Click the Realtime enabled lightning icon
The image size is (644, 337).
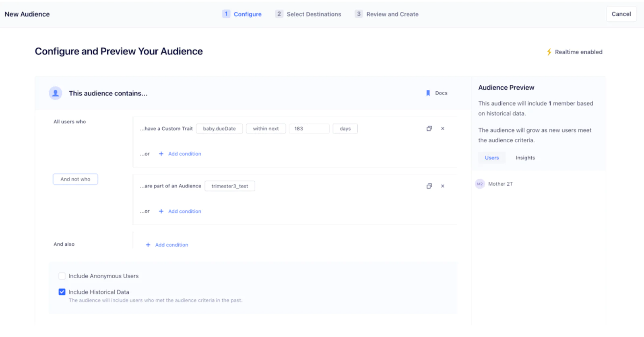tap(549, 52)
